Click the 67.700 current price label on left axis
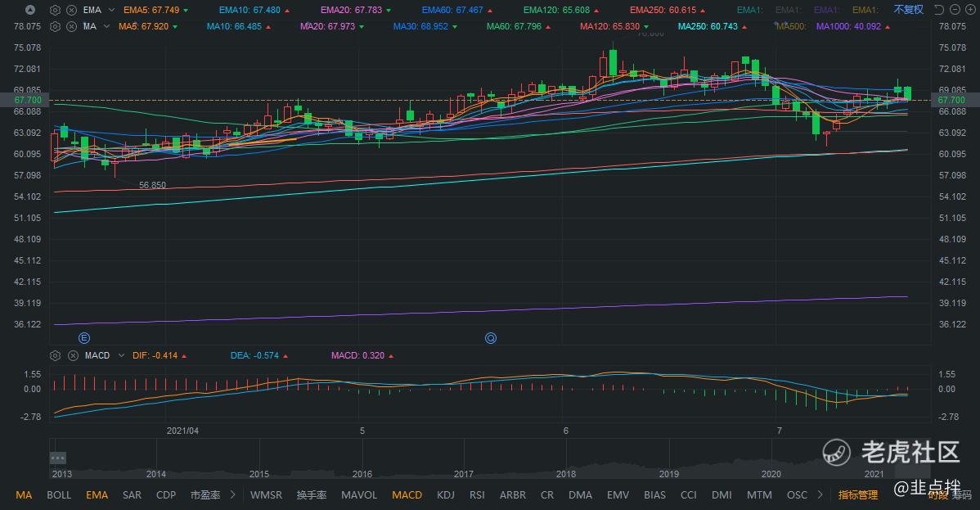The width and height of the screenshot is (980, 510). [28, 100]
